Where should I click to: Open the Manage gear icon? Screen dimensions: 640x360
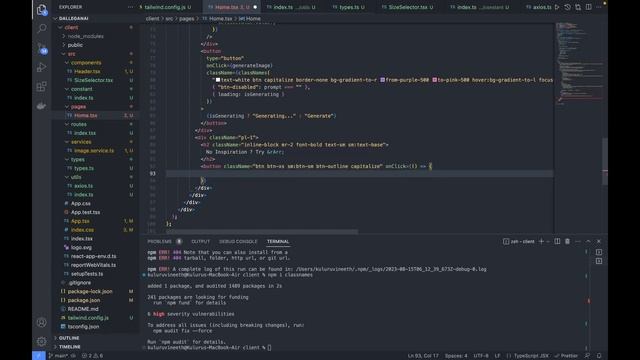[x=42, y=341]
